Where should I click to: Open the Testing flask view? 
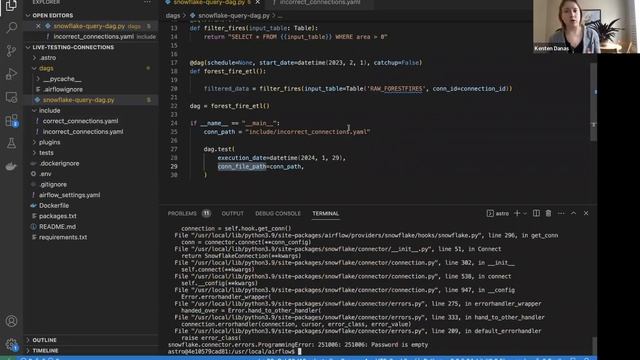[11, 143]
